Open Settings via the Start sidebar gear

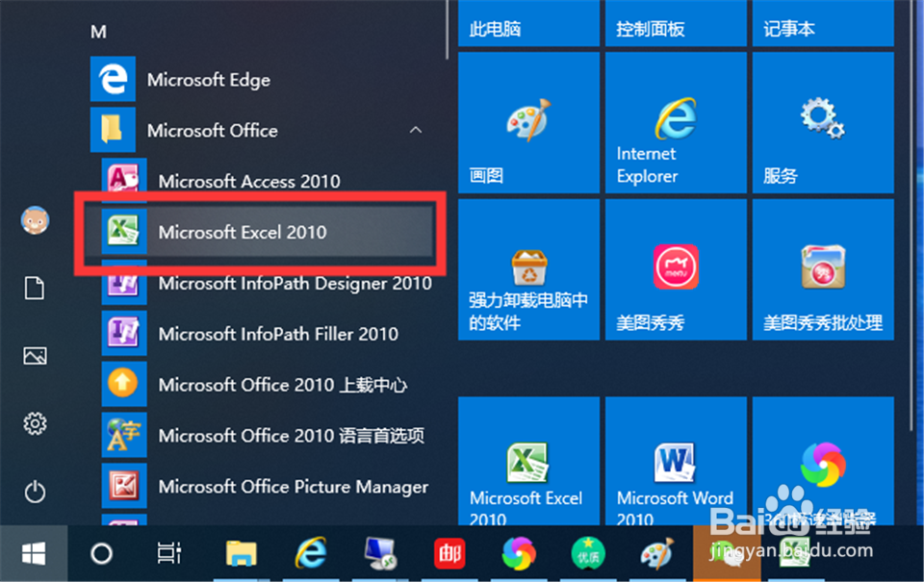[35, 423]
